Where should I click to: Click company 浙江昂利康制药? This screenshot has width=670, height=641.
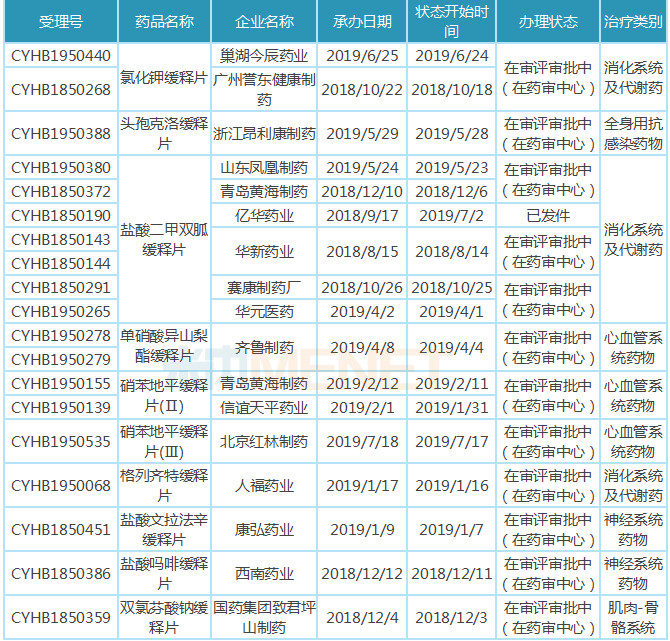click(264, 134)
